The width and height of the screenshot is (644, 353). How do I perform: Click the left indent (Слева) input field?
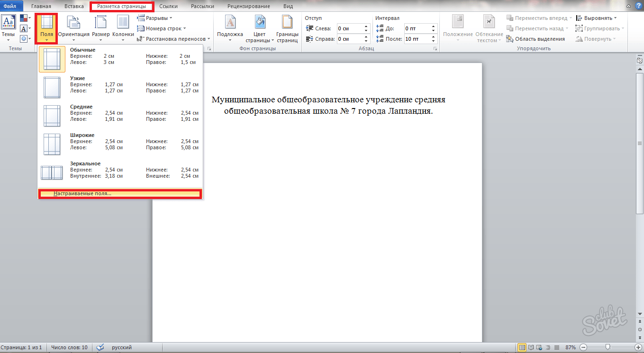point(350,28)
